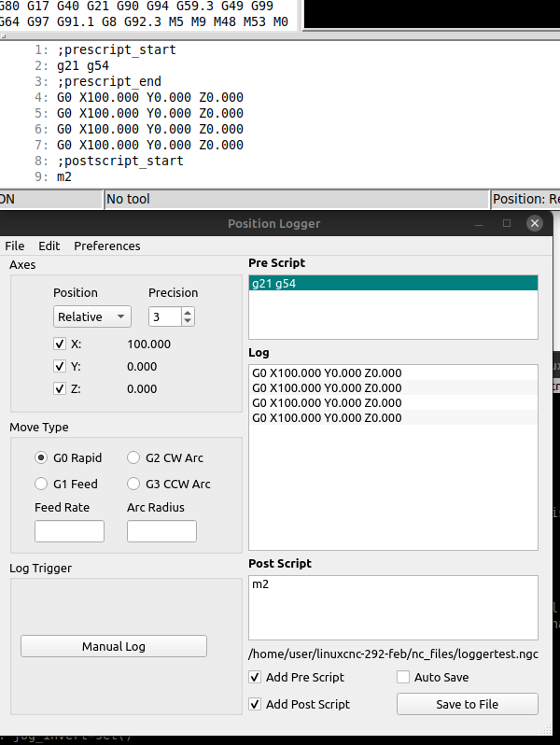This screenshot has width=560, height=745.
Task: Uncheck the Y axis checkbox
Action: (x=60, y=366)
